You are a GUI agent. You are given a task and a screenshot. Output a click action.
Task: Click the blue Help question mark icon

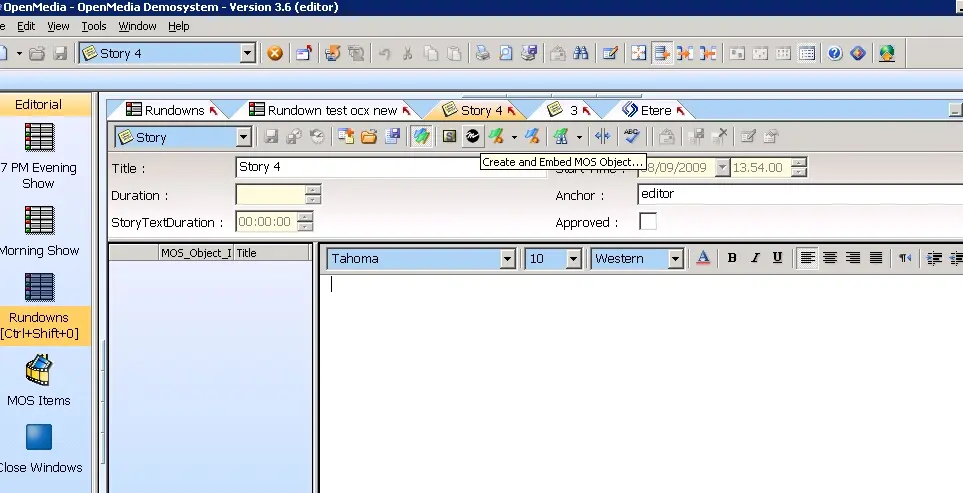(x=834, y=53)
